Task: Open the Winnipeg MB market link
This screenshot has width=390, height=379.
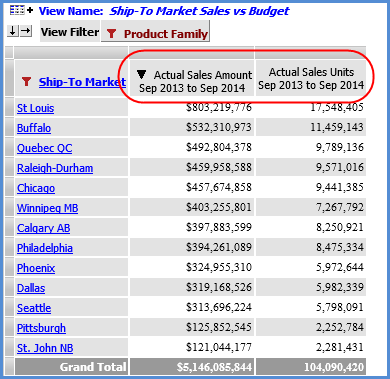Action: coord(47,208)
